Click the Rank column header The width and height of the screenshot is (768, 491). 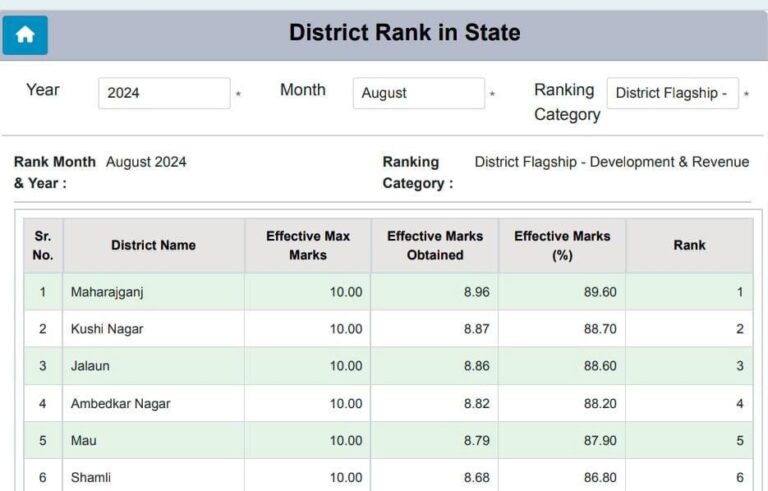pyautogui.click(x=689, y=245)
